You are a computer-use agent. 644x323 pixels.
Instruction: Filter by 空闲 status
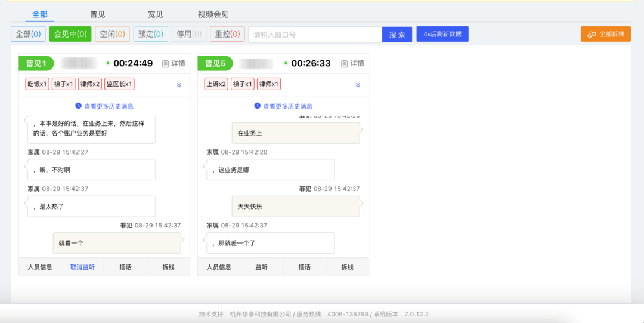click(x=112, y=34)
